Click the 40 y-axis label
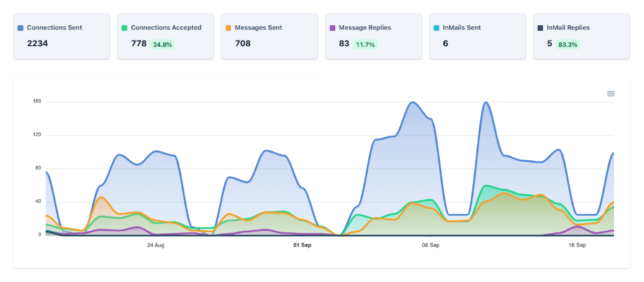The height and width of the screenshot is (282, 644). (x=38, y=201)
